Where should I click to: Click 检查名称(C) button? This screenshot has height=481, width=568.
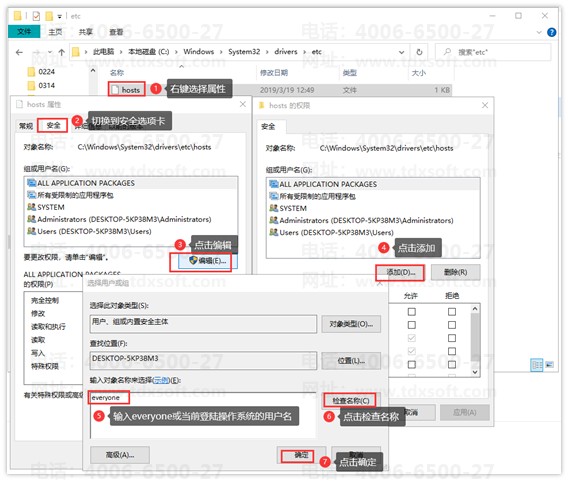click(x=351, y=401)
